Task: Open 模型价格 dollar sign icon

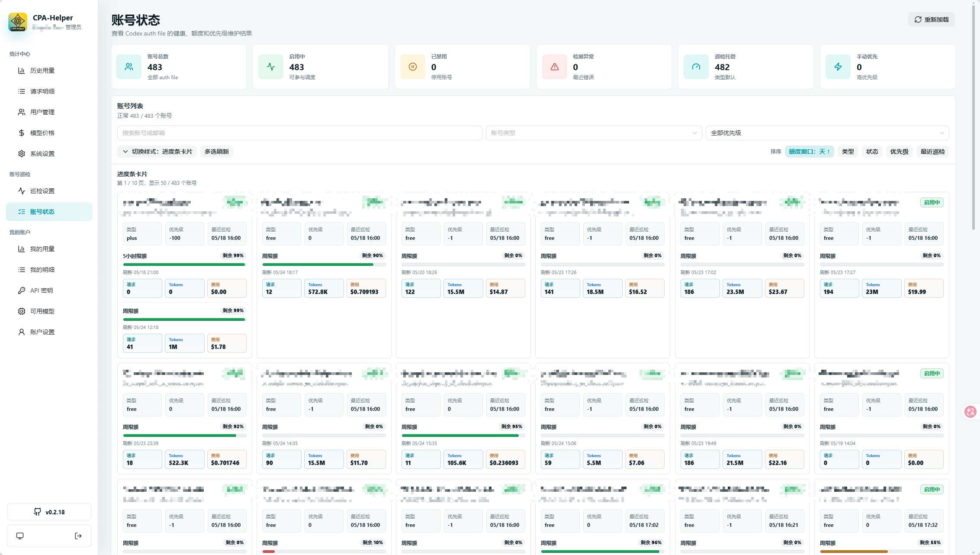Action: point(21,133)
